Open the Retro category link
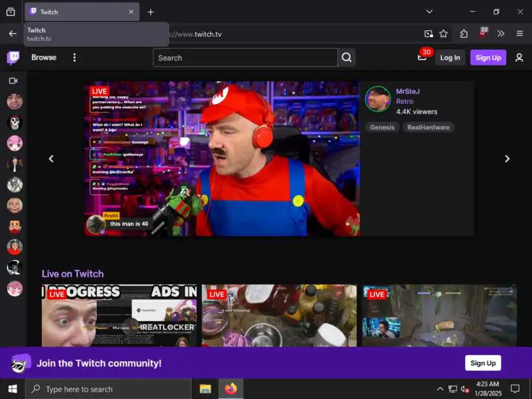The width and height of the screenshot is (532, 399). pos(404,101)
